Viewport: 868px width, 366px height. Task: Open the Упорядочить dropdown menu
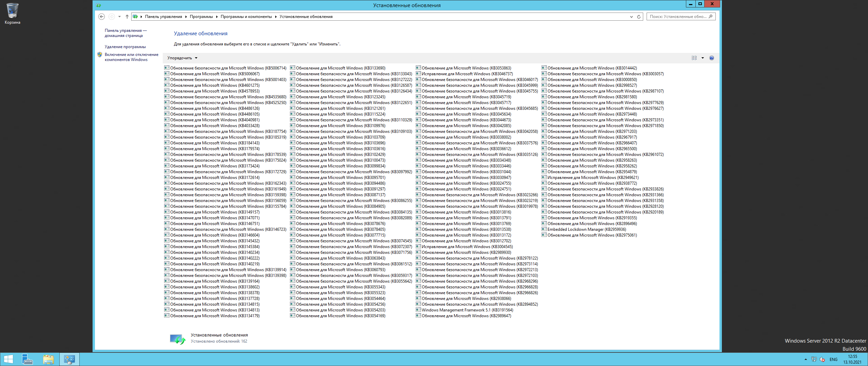182,58
